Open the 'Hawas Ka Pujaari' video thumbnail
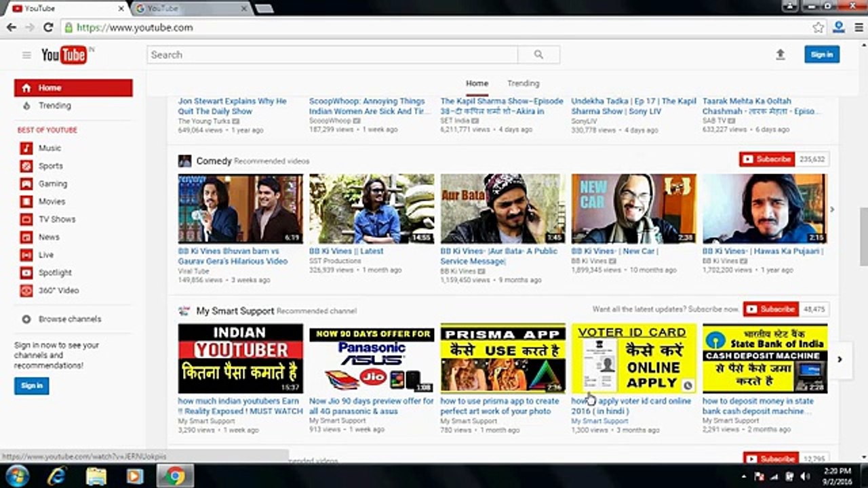 point(765,209)
